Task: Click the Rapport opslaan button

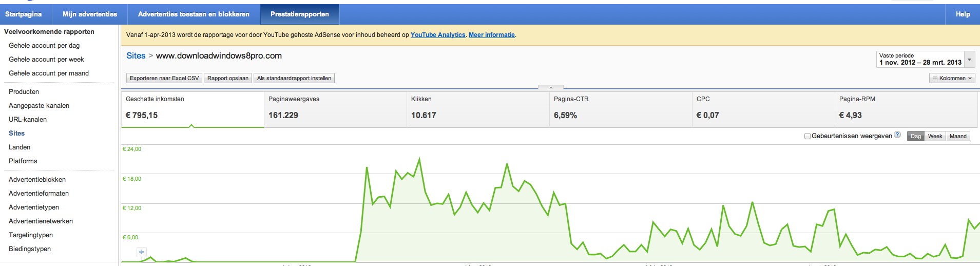Action: point(228,78)
